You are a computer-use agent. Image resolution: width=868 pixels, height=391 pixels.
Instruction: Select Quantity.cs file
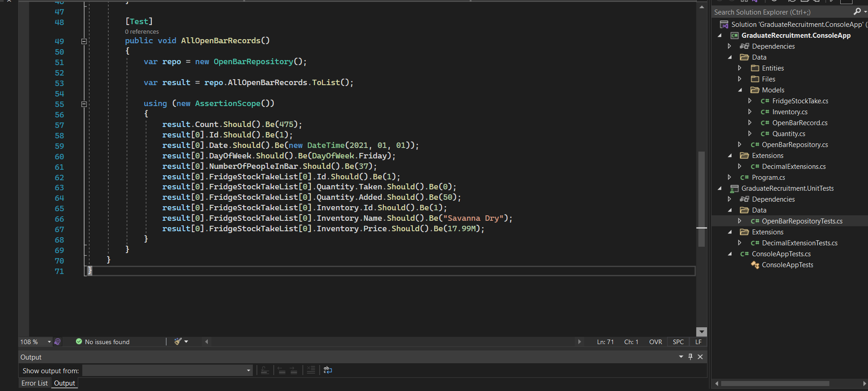point(788,134)
